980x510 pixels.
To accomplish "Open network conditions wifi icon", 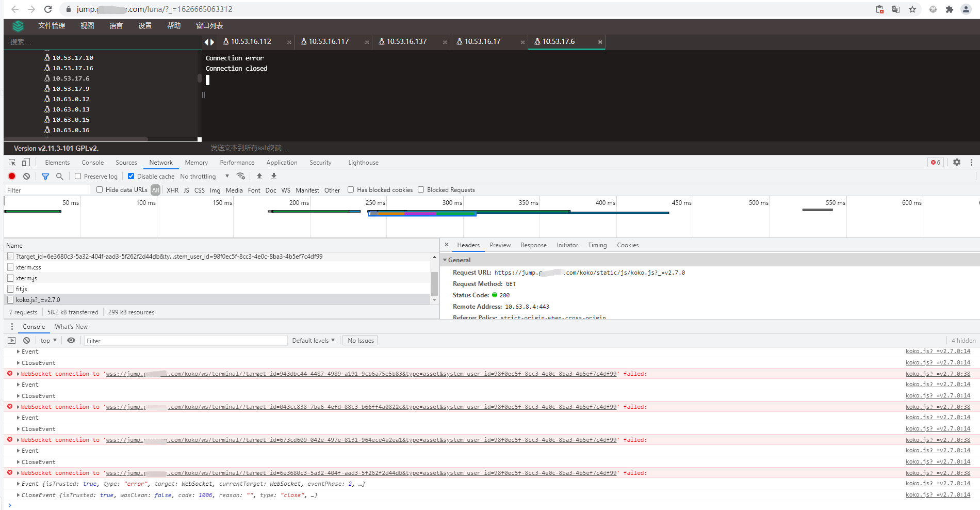I will point(241,176).
